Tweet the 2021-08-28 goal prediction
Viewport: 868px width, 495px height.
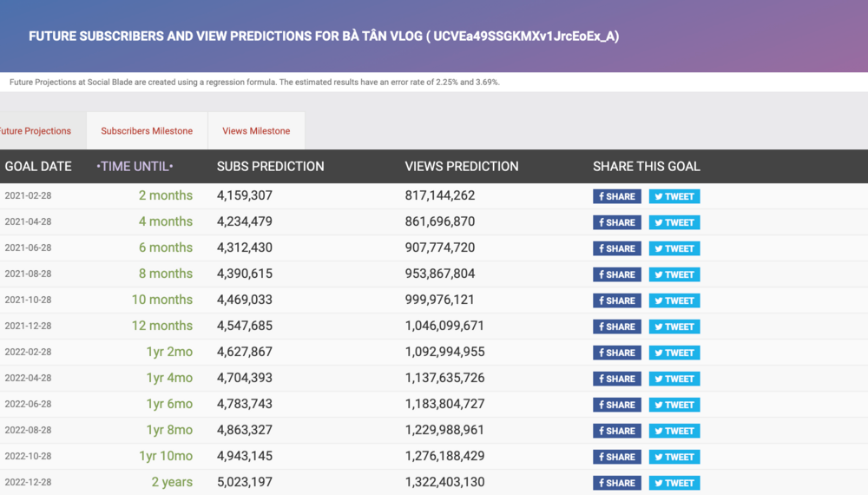[x=674, y=274]
